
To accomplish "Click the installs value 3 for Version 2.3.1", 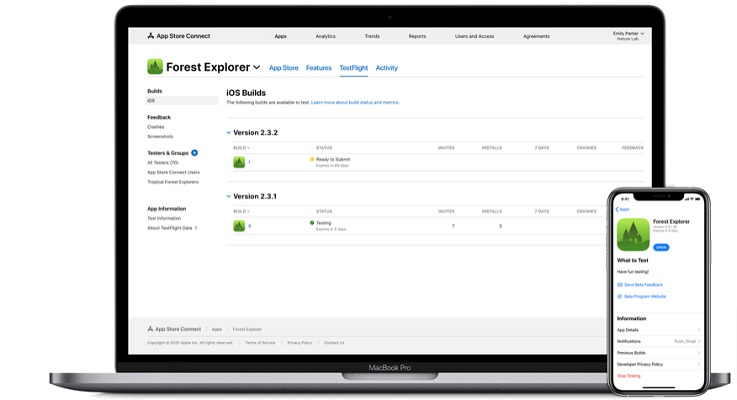I will (x=500, y=226).
